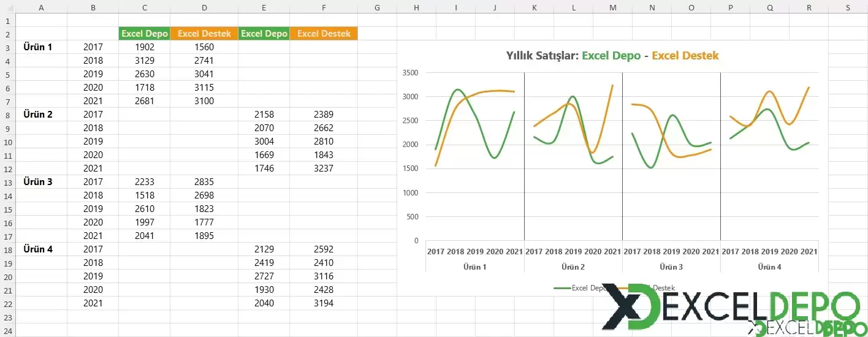Viewport: 868px width, 337px height.
Task: Select cell with value 2410
Action: (324, 263)
